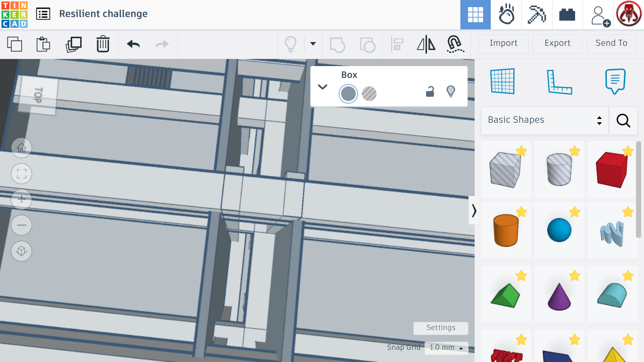Open the Snap Grid 1.0 mm dropdown
The image size is (644, 362).
pyautogui.click(x=446, y=348)
